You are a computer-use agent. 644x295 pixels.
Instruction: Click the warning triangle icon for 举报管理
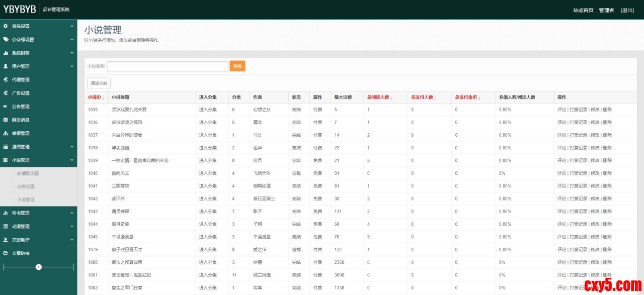click(x=6, y=133)
